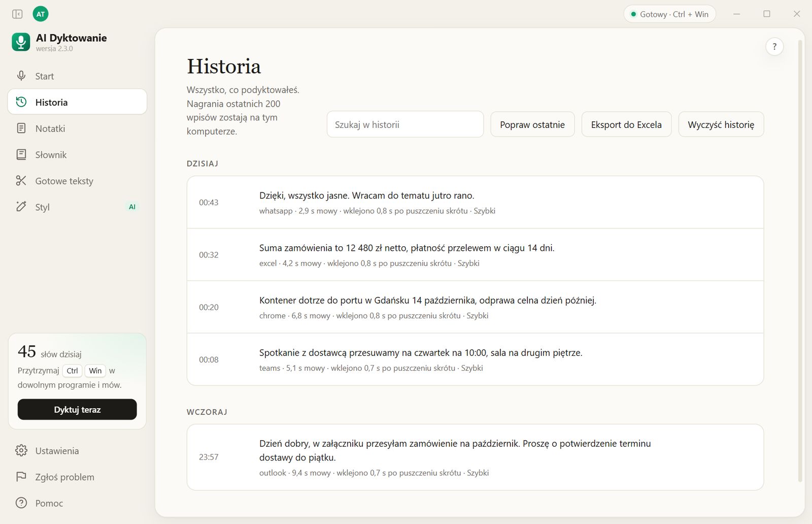Screen dimensions: 812x524
Task: Click the Zgłoś problem flag icon
Action: [x=21, y=477]
